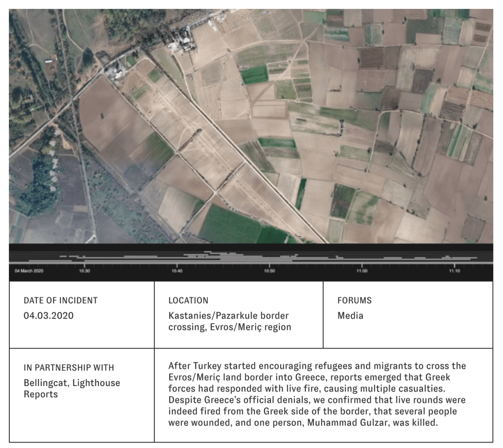The height and width of the screenshot is (448, 503).
Task: Open the Media forum link
Action: click(350, 316)
